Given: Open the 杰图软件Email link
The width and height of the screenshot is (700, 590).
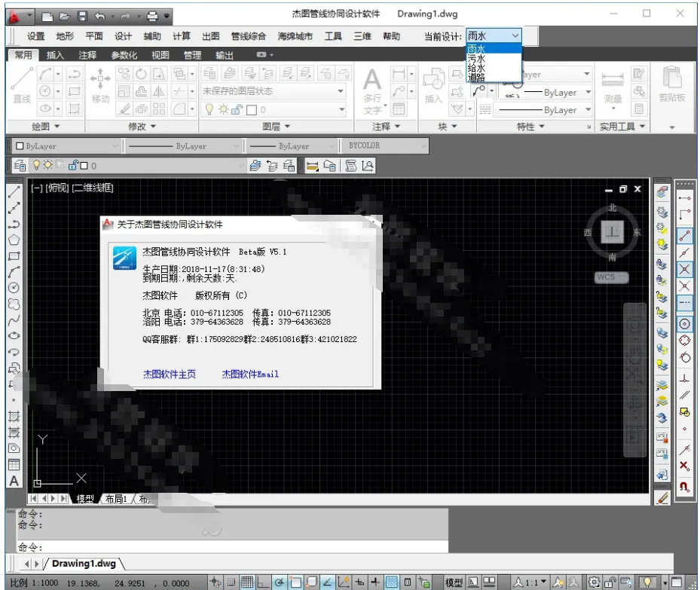Looking at the screenshot, I should click(x=250, y=374).
